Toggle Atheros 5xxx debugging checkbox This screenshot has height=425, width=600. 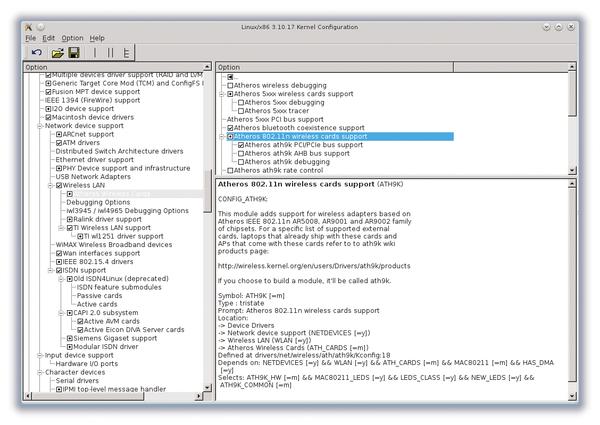[x=241, y=103]
